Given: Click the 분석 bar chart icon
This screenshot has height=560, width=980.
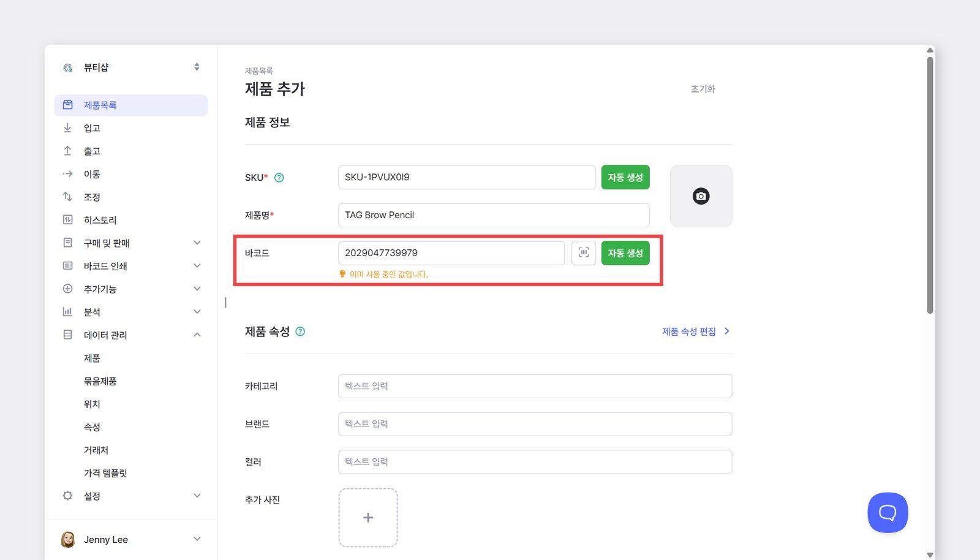Looking at the screenshot, I should (68, 312).
